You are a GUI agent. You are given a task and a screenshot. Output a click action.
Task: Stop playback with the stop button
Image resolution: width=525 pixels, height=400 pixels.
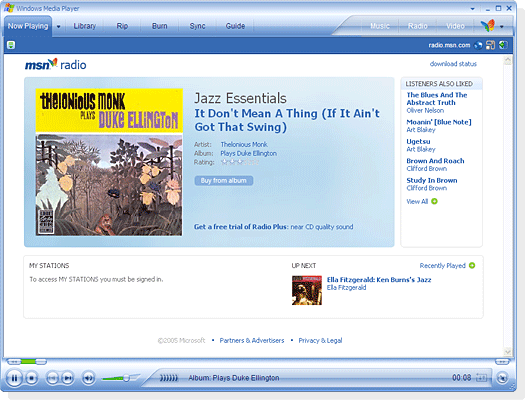tap(31, 378)
